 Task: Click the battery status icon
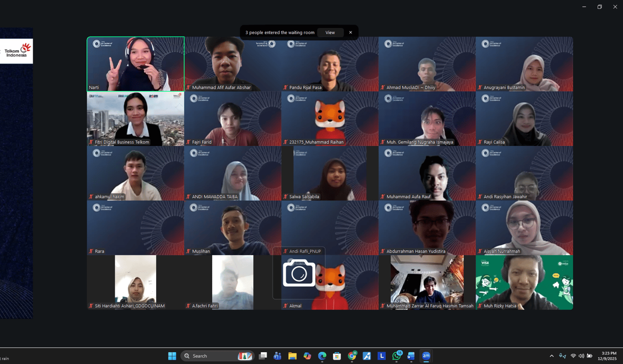point(590,356)
